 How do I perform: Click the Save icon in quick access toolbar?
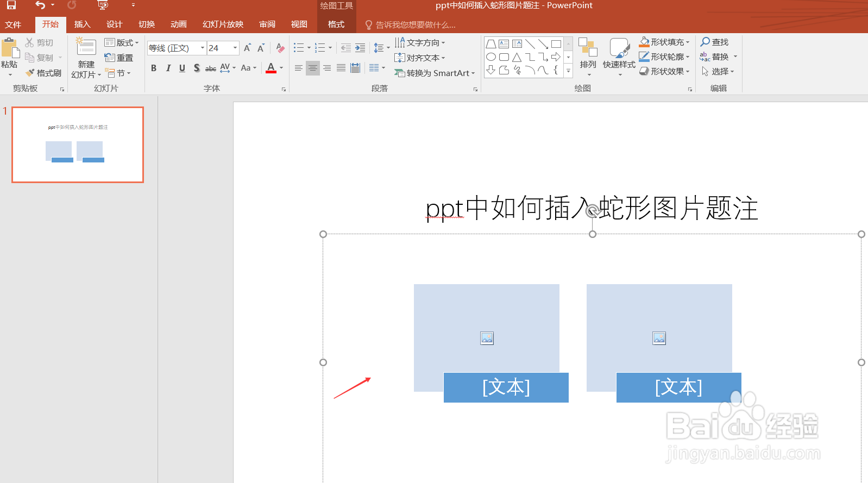click(x=11, y=5)
